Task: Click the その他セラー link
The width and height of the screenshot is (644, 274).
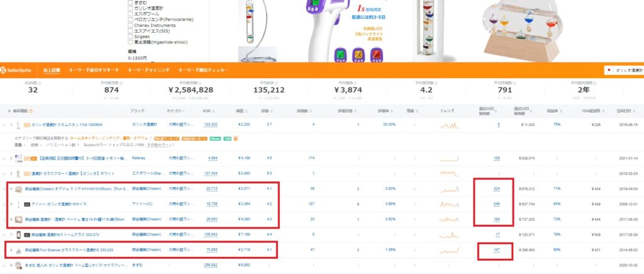Action: pyautogui.click(x=159, y=146)
